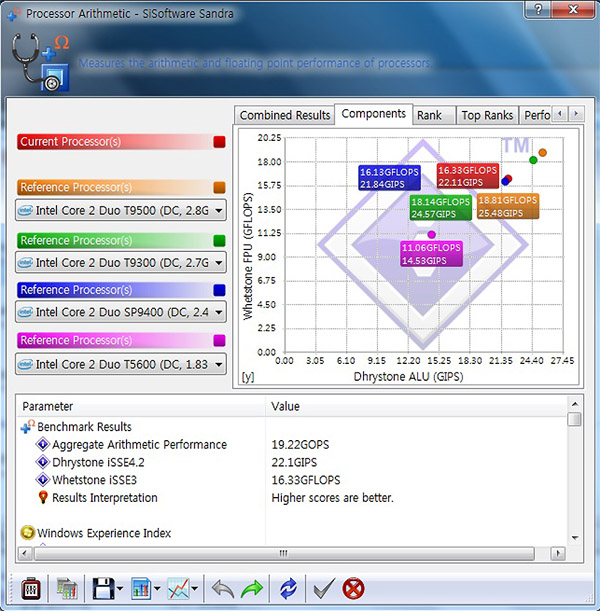Click the green 18.14GFLOPS data label

click(440, 208)
